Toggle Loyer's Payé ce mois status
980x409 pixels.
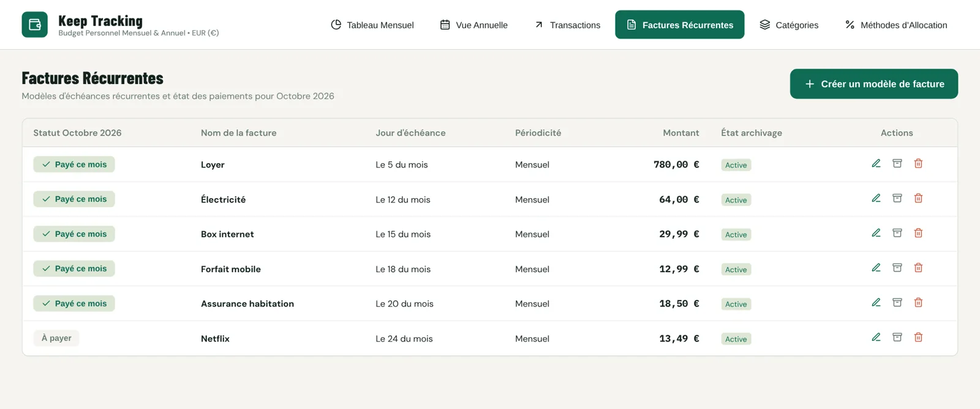click(x=74, y=164)
